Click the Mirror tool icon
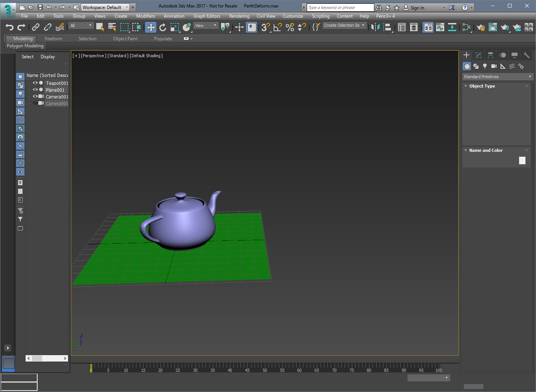Image resolution: width=536 pixels, height=392 pixels. [375, 27]
